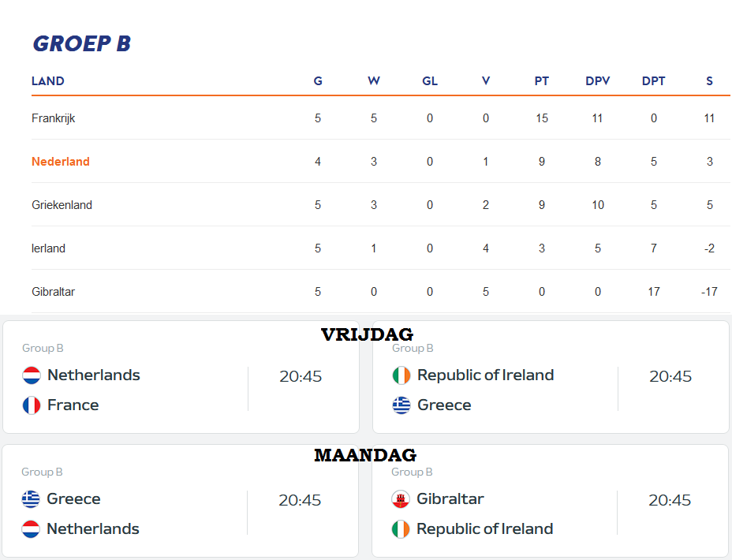Click the GROEP B heading
Image resolution: width=732 pixels, height=560 pixels.
click(82, 44)
